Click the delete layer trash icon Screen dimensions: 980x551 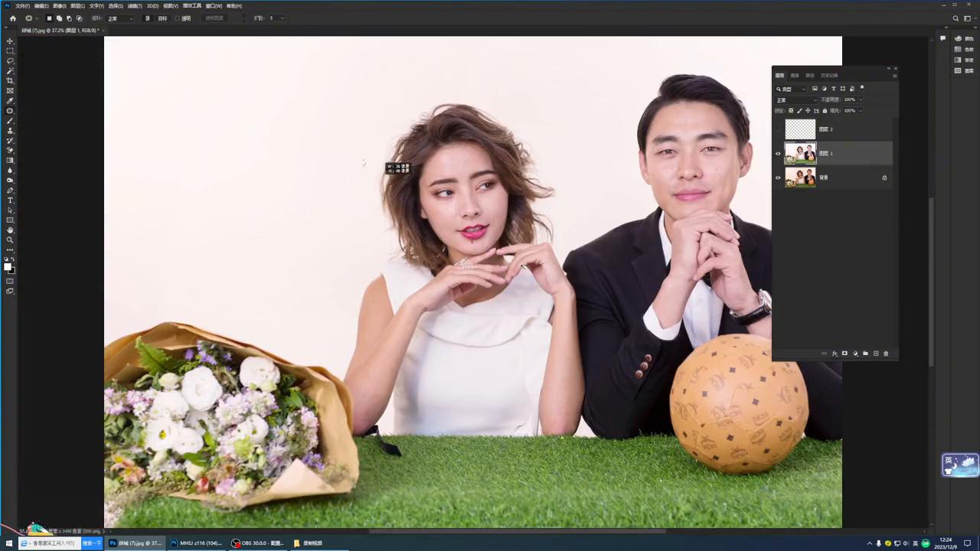coord(886,354)
